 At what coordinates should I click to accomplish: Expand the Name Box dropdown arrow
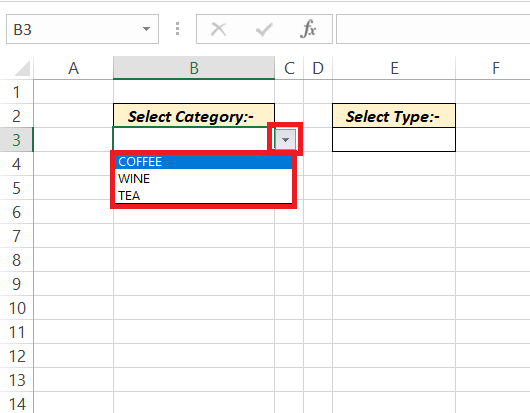point(146,29)
